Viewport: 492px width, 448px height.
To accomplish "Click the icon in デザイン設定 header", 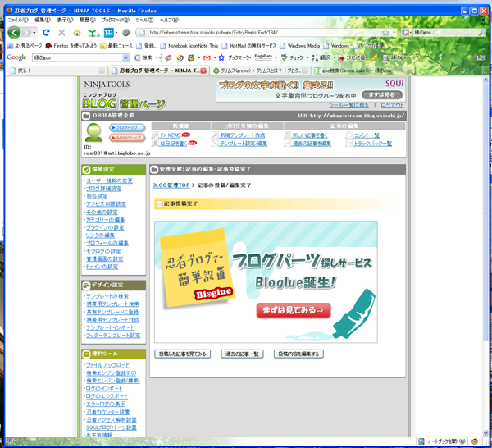I will click(86, 285).
